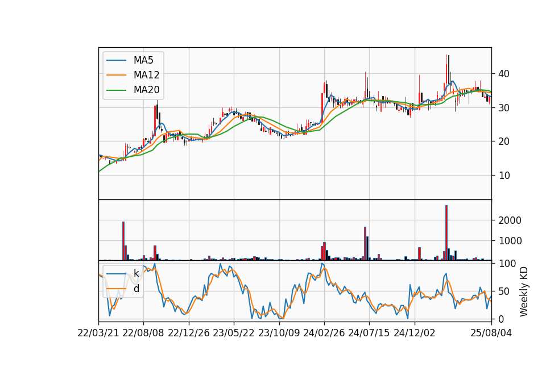Click the price axis value 20
The image size is (546, 392).
click(x=504, y=141)
